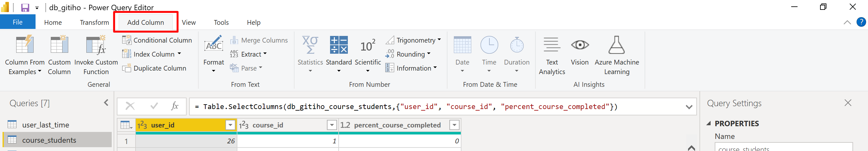Open the Rounding dropdown
This screenshot has width=868, height=151.
(x=408, y=54)
